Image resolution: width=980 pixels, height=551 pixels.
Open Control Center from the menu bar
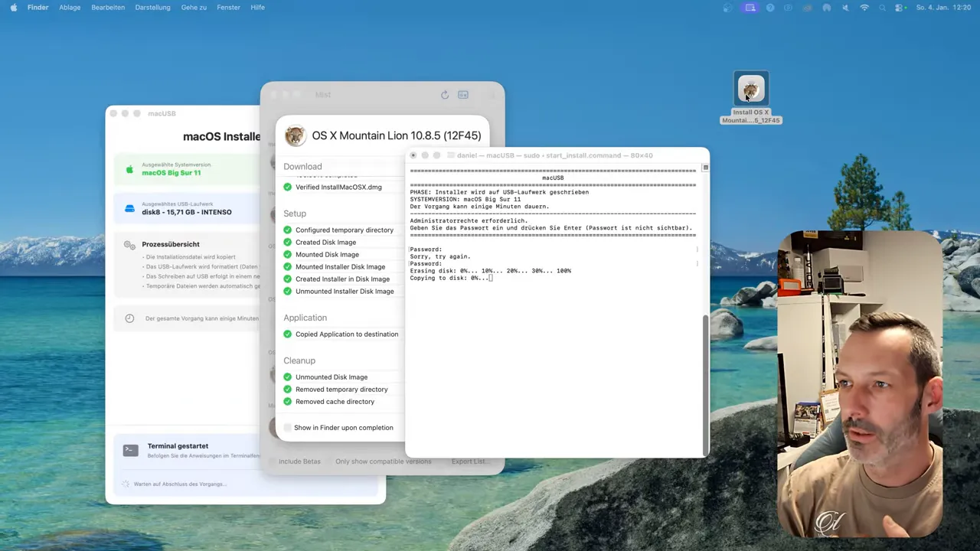tap(899, 8)
